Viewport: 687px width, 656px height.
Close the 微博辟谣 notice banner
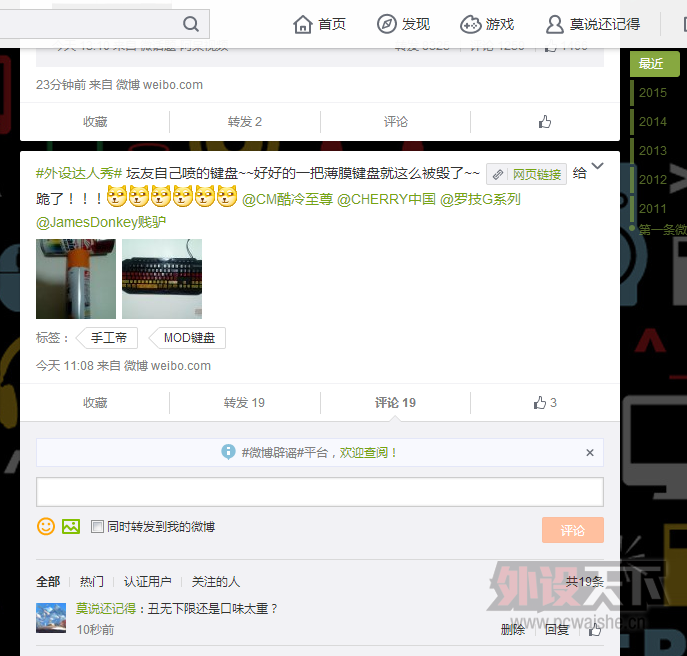tap(590, 453)
